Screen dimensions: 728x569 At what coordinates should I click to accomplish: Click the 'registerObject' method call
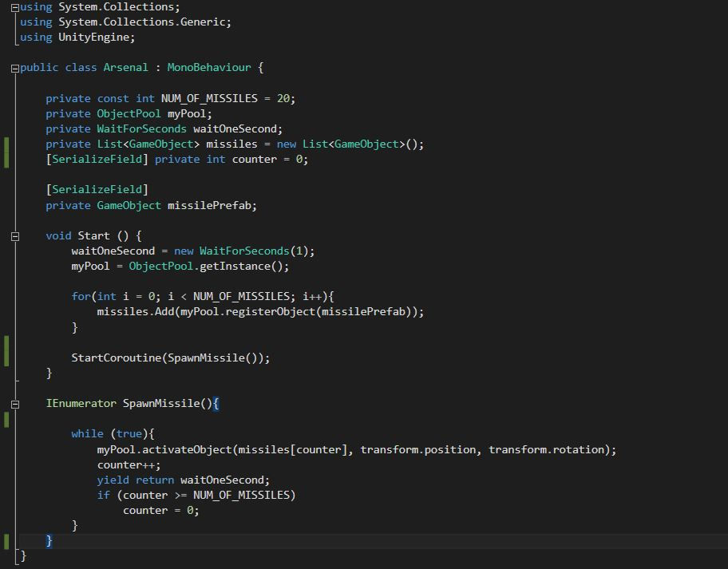click(x=270, y=311)
